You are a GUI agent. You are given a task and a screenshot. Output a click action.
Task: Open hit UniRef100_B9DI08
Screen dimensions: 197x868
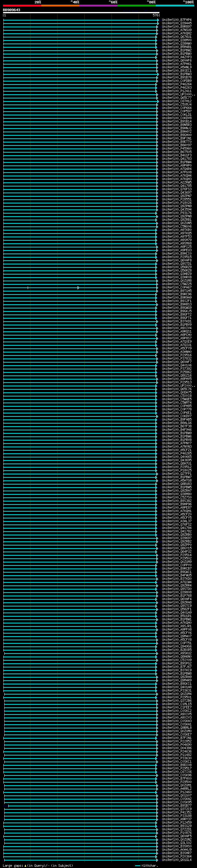pos(176,765)
